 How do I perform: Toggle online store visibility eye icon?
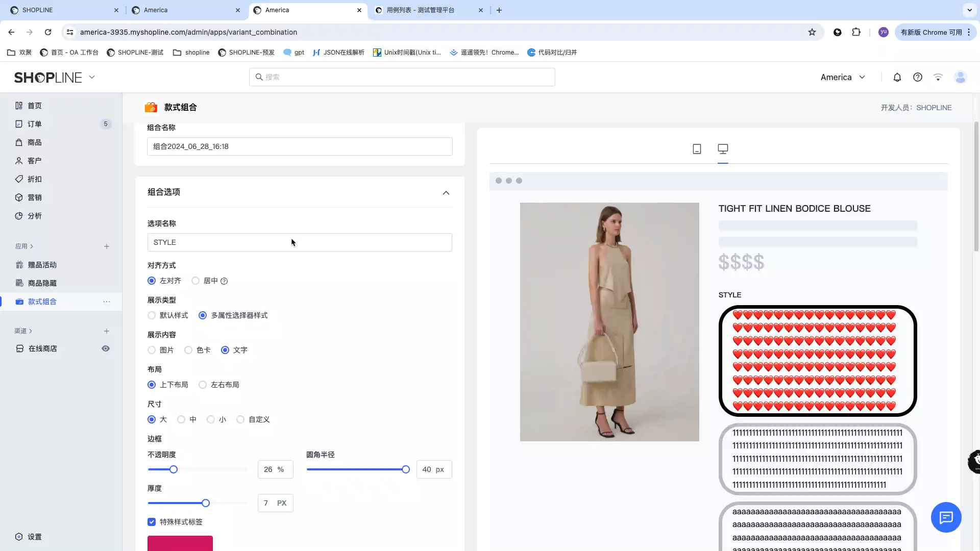tap(106, 348)
